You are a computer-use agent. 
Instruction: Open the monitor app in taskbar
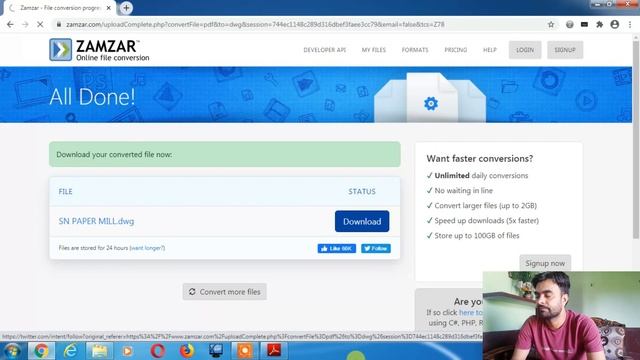click(216, 351)
